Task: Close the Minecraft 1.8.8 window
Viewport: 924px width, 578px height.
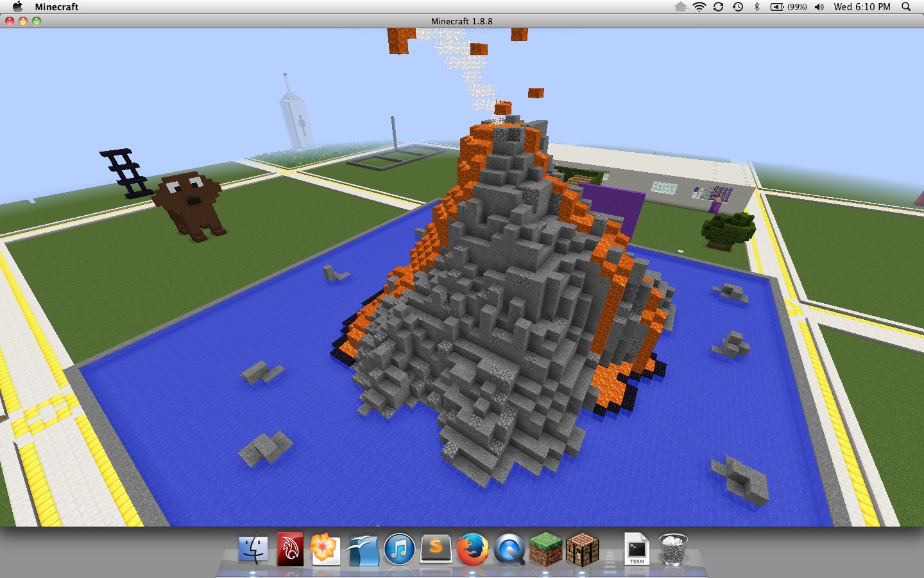Action: coord(10,21)
